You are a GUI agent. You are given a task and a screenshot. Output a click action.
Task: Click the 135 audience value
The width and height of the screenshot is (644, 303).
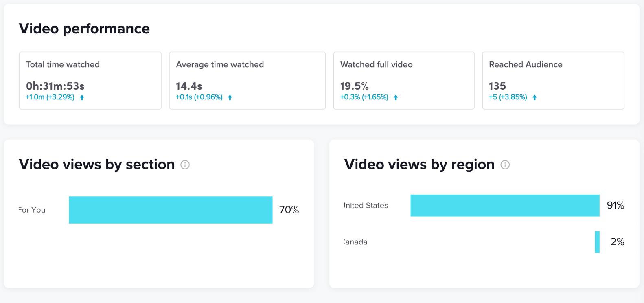pyautogui.click(x=497, y=86)
